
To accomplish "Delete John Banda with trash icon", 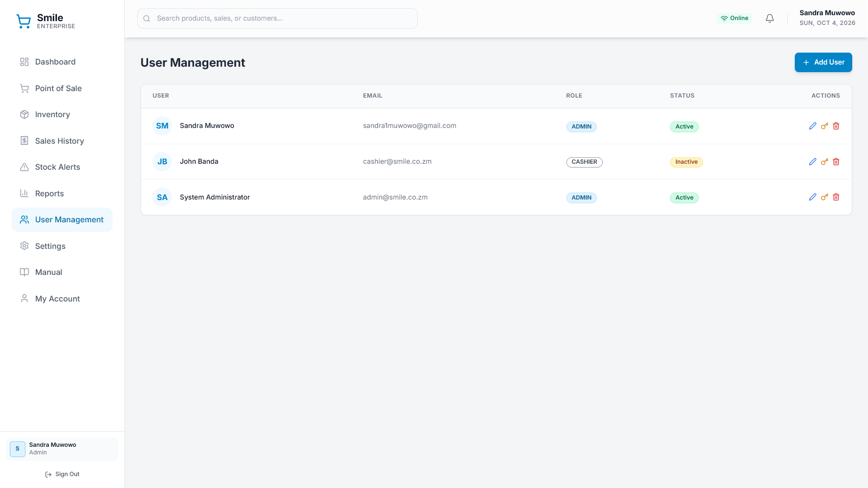I will [x=836, y=162].
